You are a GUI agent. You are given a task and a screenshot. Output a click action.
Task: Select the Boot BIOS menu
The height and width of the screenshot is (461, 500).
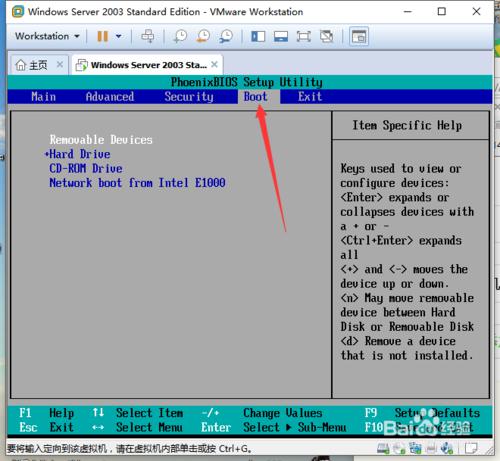pyautogui.click(x=255, y=97)
